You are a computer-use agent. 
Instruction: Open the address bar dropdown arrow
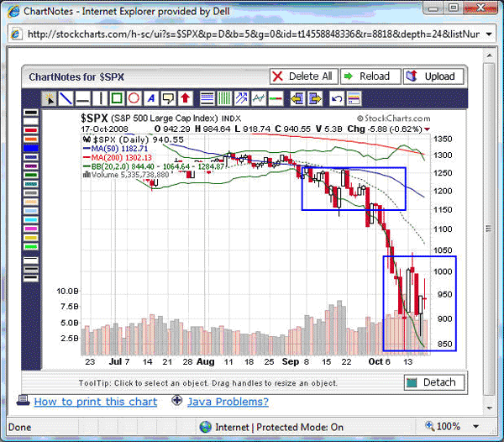pyautogui.click(x=489, y=34)
